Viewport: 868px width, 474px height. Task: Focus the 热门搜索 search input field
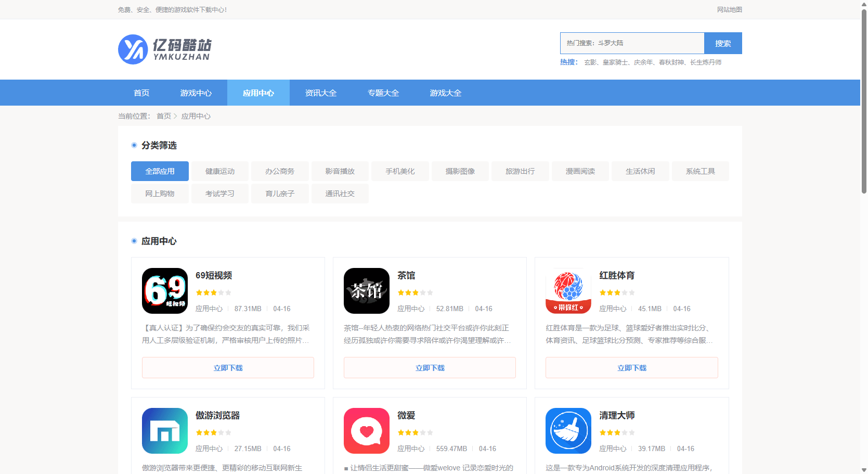632,43
